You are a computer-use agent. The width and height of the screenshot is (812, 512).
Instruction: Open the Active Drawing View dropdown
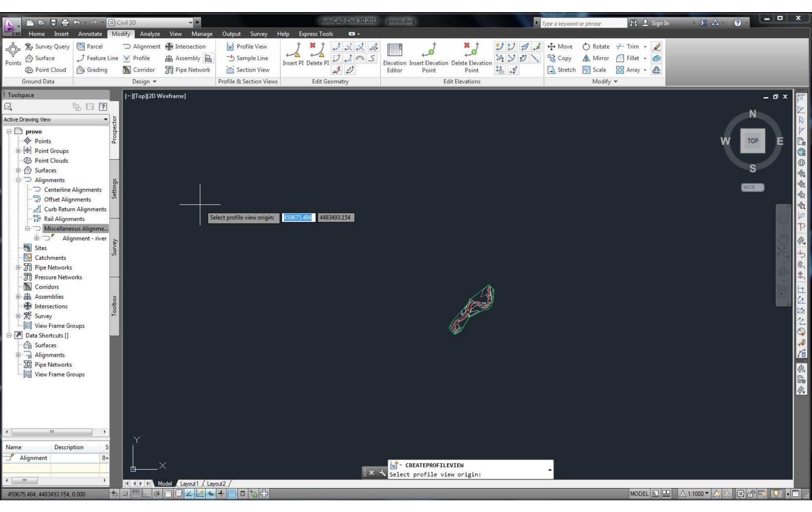105,119
